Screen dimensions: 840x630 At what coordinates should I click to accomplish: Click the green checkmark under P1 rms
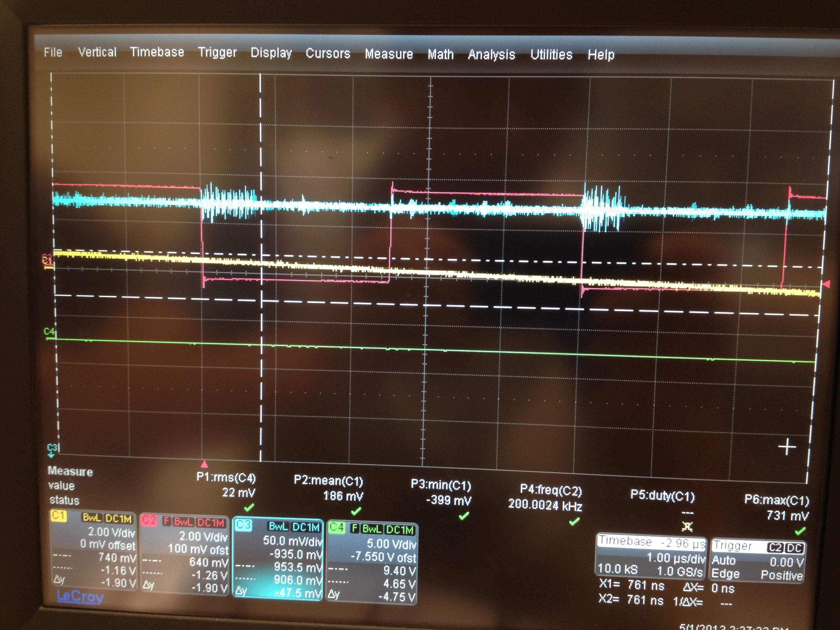(x=249, y=507)
